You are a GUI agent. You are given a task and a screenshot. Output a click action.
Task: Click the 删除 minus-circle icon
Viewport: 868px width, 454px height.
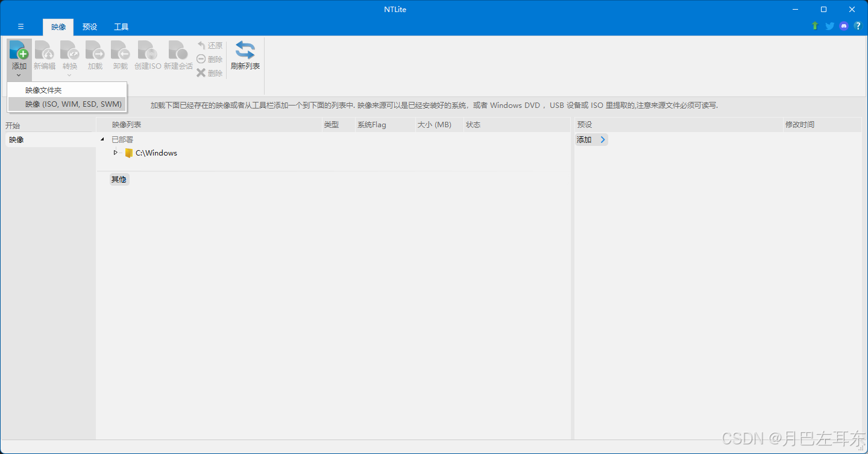coord(201,59)
